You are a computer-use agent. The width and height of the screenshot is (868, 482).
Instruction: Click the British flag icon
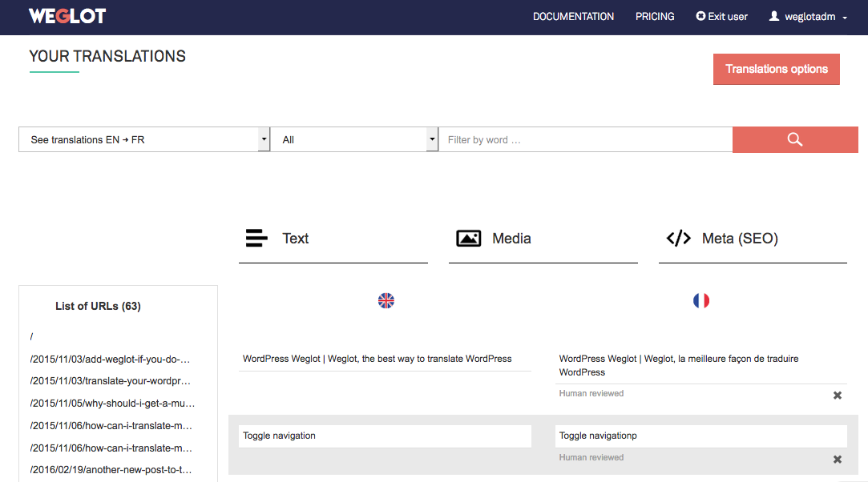click(x=386, y=300)
